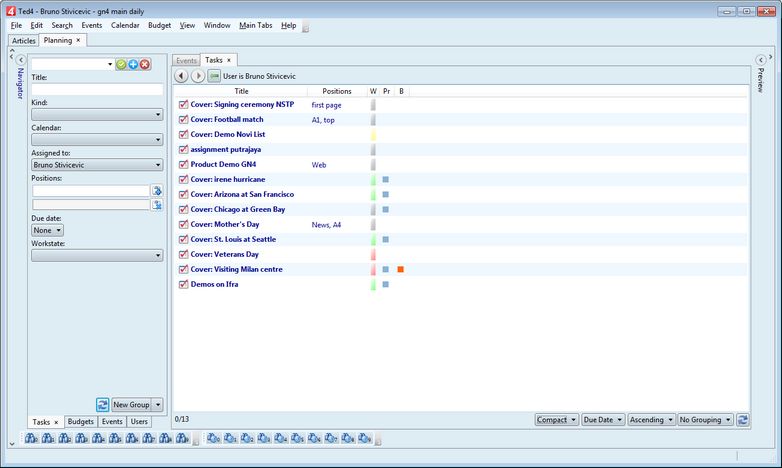Click the blue plus add filter icon
The width and height of the screenshot is (782, 468).
click(133, 64)
